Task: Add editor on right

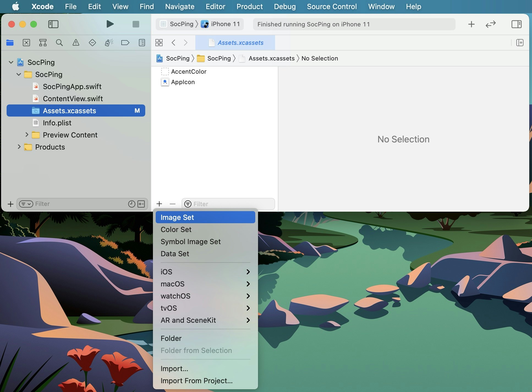Action: [x=520, y=43]
